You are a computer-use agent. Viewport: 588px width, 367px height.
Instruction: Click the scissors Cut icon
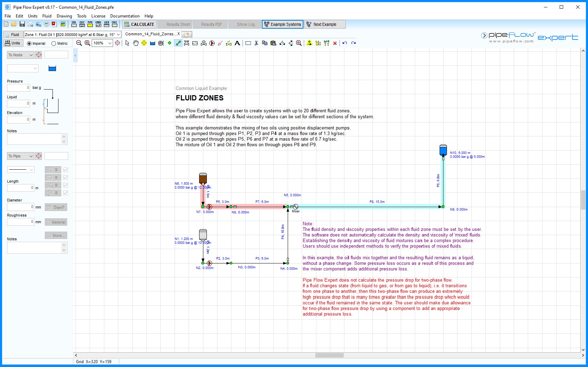tap(257, 43)
